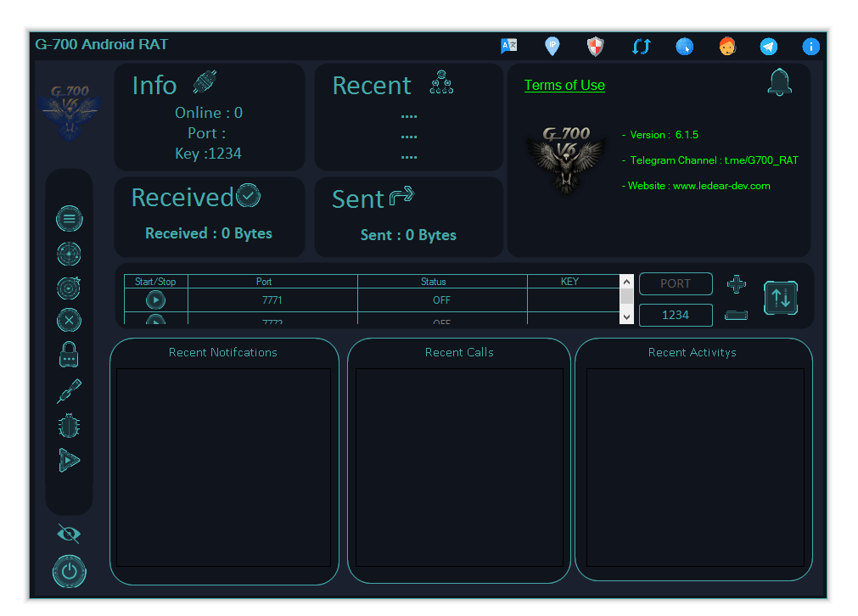This screenshot has width=858, height=616.
Task: Refresh using the sync arrows icon
Action: click(641, 47)
